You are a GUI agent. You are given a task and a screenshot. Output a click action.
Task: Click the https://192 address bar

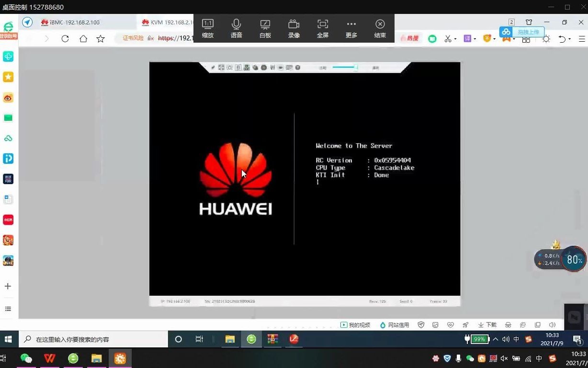point(175,38)
